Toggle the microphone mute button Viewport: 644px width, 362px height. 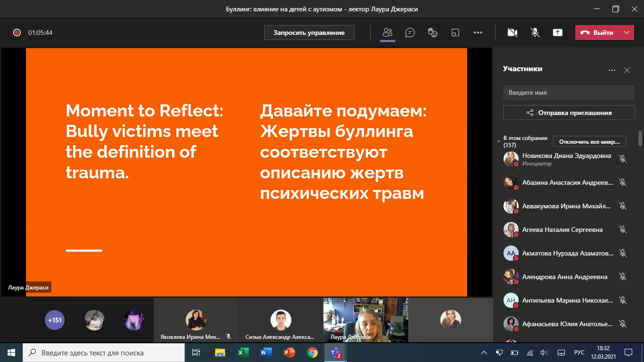pos(535,33)
